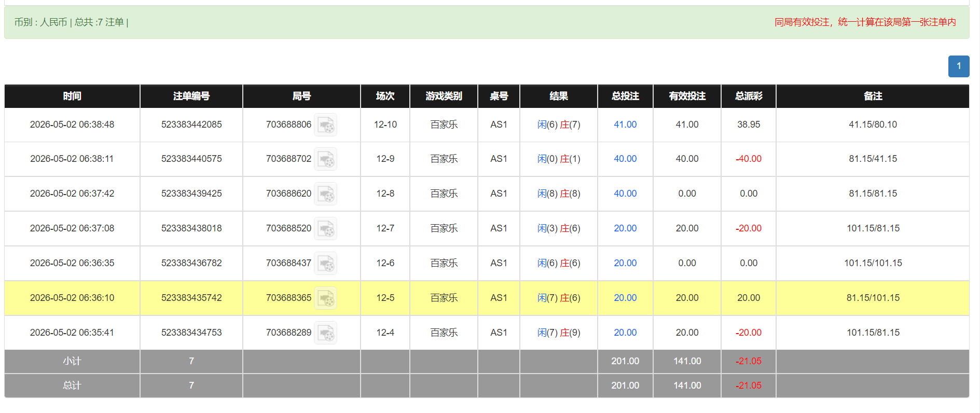
Task: Select order number 523383435742
Action: pyautogui.click(x=191, y=298)
